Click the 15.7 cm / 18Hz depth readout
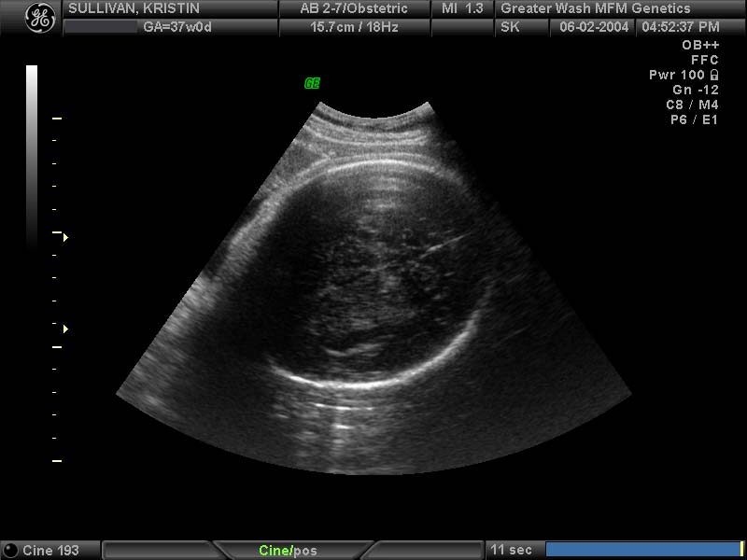This screenshot has width=747, height=560. pos(354,27)
